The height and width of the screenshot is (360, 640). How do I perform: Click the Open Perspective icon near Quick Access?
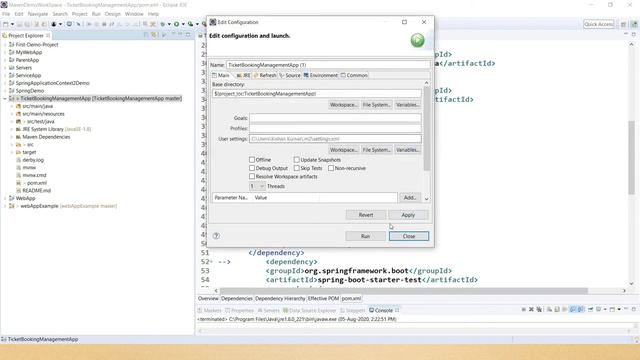click(623, 24)
